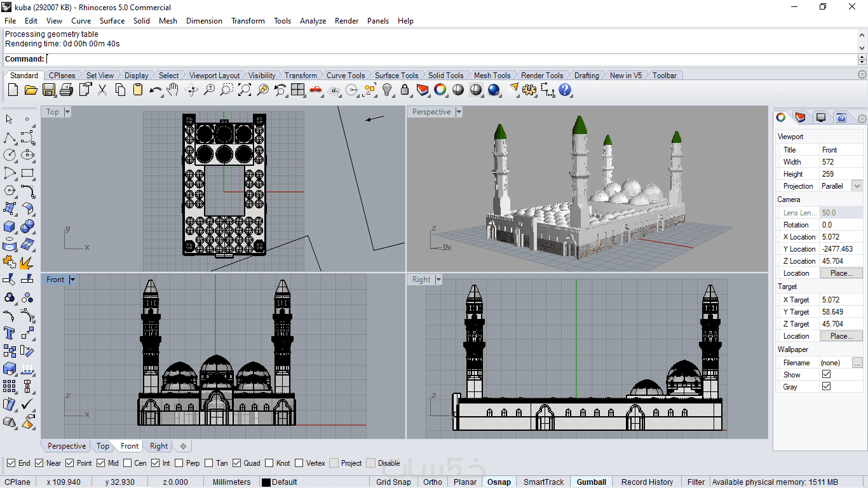Screen dimensions: 868x488
Task: Uncheck the wallpaper Gray checkbox
Action: pyautogui.click(x=826, y=386)
